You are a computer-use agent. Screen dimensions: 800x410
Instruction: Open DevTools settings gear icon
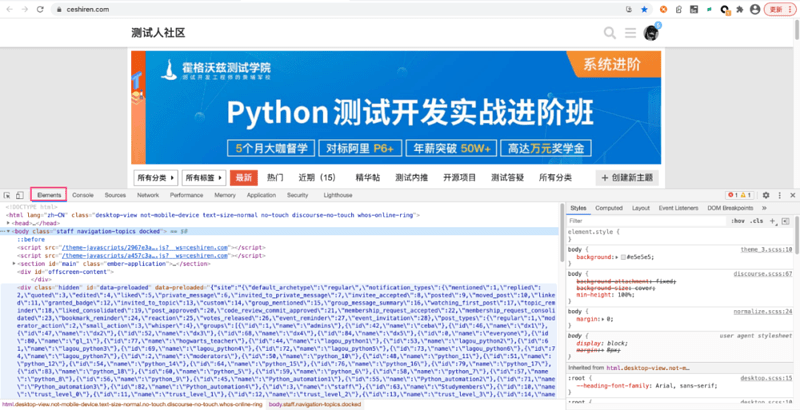tap(766, 195)
